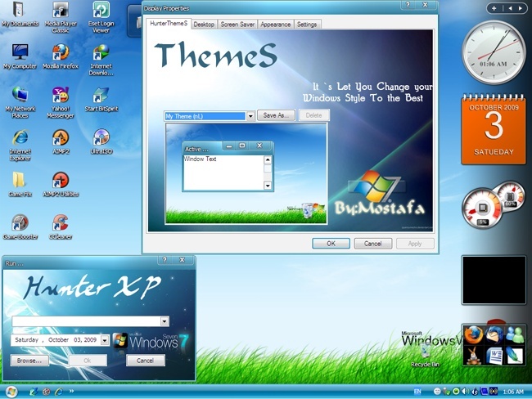The image size is (532, 399).
Task: Click Firefox icon in sidebar launcher gadget
Action: coord(474,335)
